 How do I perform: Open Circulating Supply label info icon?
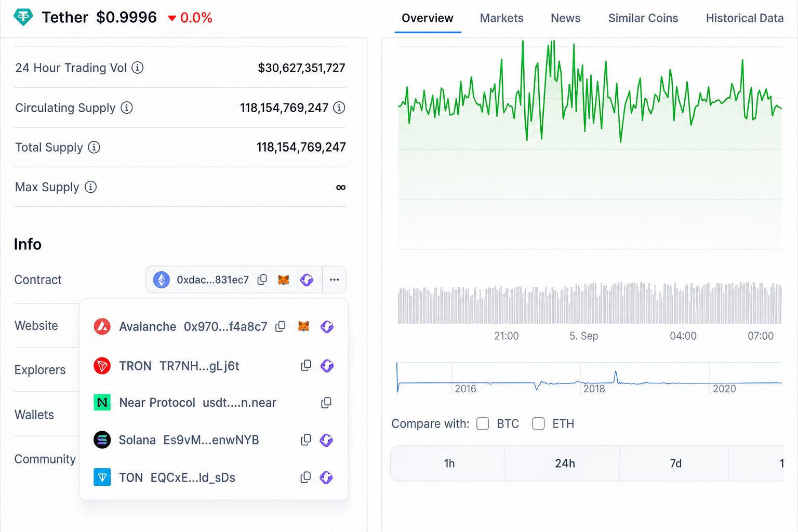point(127,108)
